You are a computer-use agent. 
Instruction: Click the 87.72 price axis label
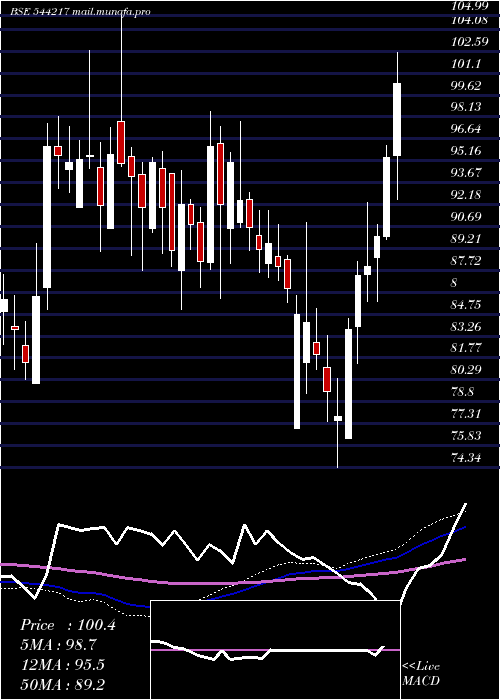tap(466, 260)
